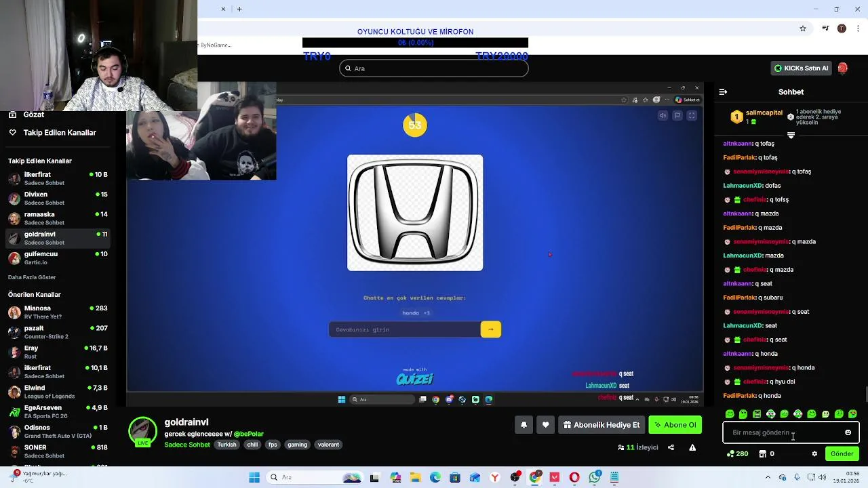Open new browser tab plus button

[239, 9]
